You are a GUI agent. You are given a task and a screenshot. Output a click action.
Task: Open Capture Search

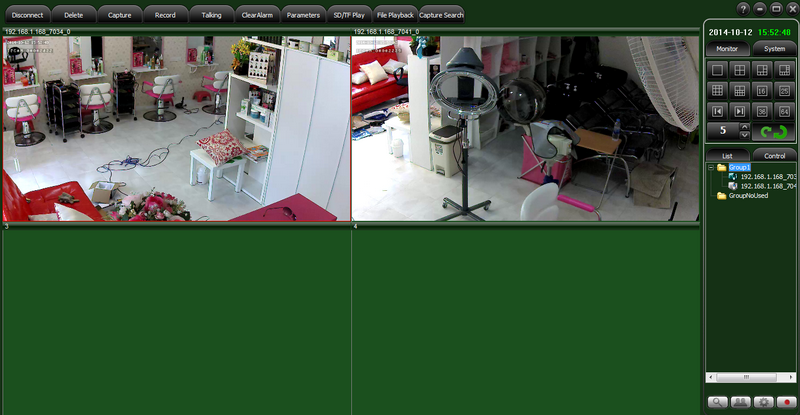[x=441, y=15]
